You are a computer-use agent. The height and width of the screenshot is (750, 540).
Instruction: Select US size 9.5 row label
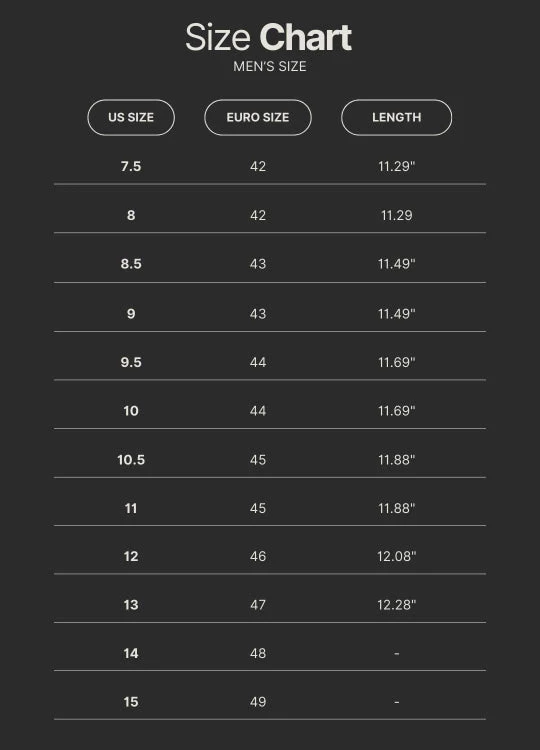tap(131, 362)
